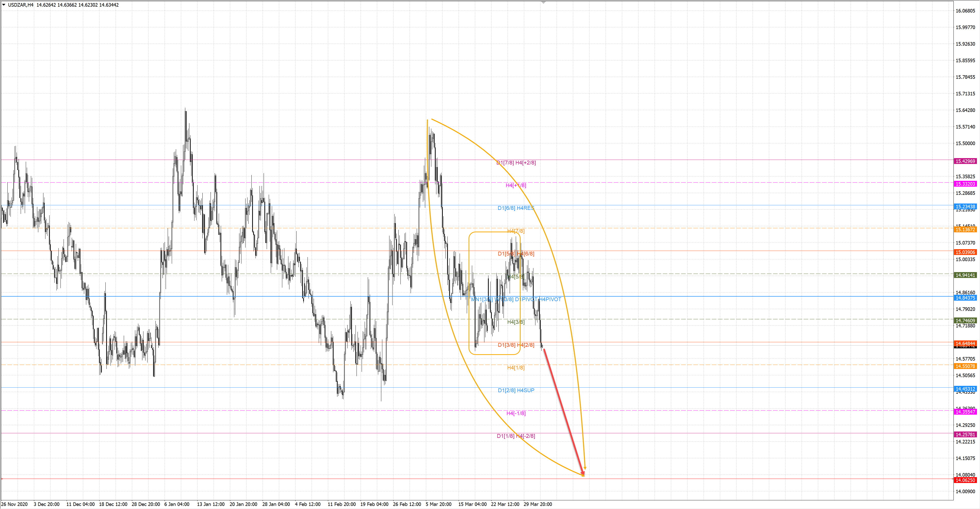The width and height of the screenshot is (980, 509).
Task: Click the 15.50000 price scale value
Action: (965, 143)
